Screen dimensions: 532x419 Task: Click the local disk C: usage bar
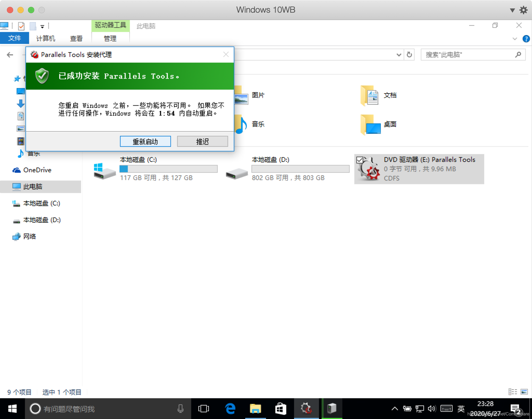click(168, 169)
